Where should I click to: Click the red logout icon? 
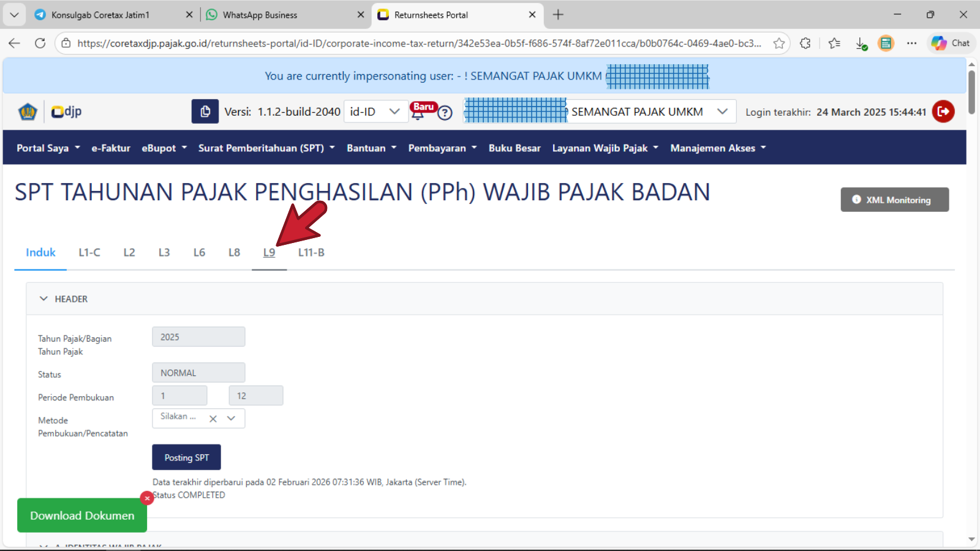[x=943, y=111]
